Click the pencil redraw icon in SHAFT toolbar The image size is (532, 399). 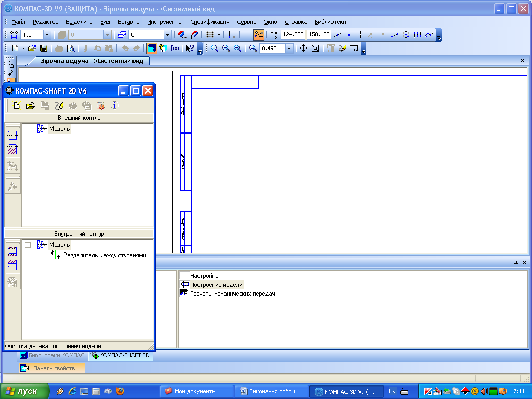coord(59,105)
